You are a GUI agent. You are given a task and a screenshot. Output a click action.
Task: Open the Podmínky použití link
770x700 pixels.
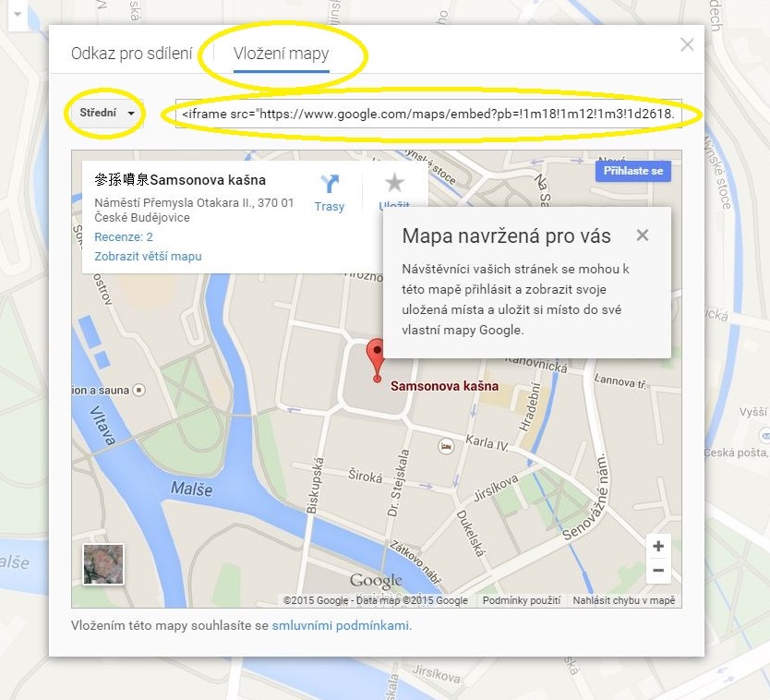521,600
